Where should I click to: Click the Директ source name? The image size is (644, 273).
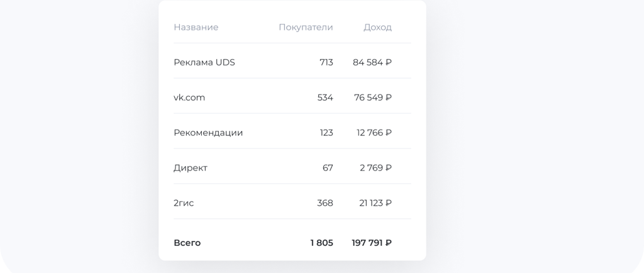191,168
